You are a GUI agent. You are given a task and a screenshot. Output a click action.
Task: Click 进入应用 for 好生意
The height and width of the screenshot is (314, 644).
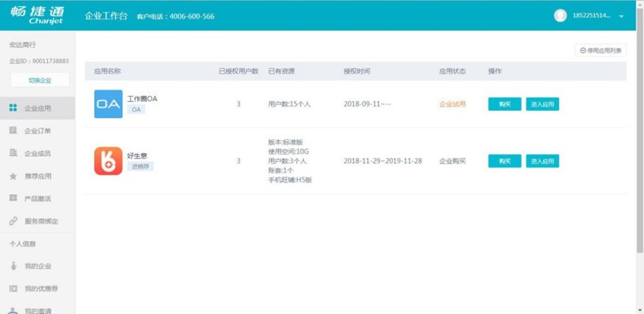coord(542,161)
